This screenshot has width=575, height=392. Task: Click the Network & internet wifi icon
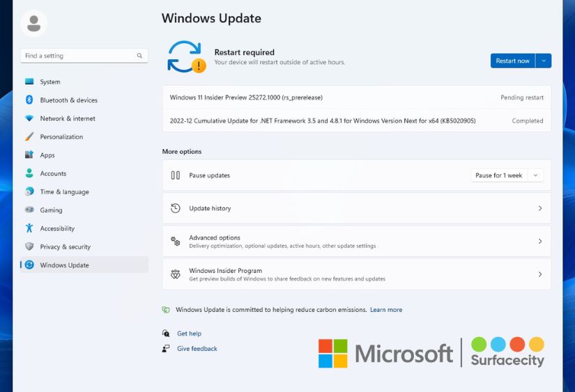29,118
